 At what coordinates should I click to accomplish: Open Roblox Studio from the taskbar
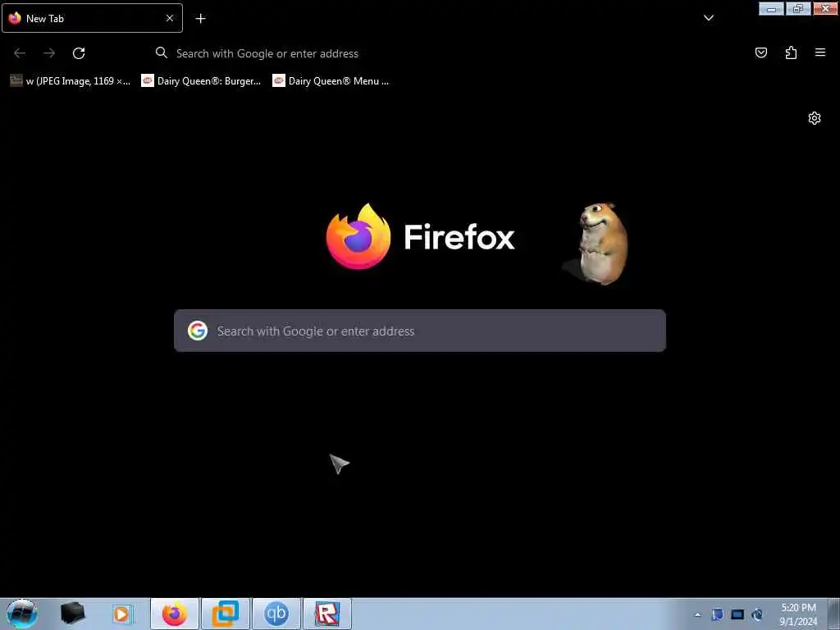tap(327, 614)
